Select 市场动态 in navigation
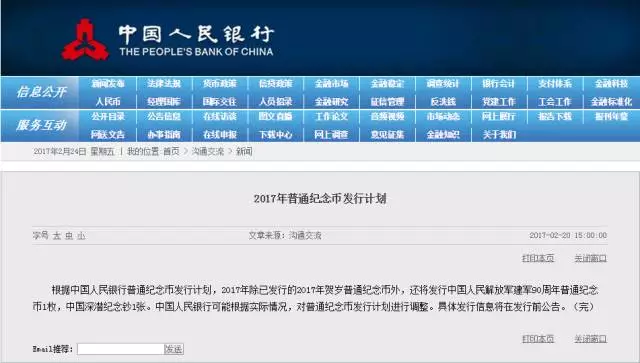This screenshot has width=640, height=363. [443, 117]
